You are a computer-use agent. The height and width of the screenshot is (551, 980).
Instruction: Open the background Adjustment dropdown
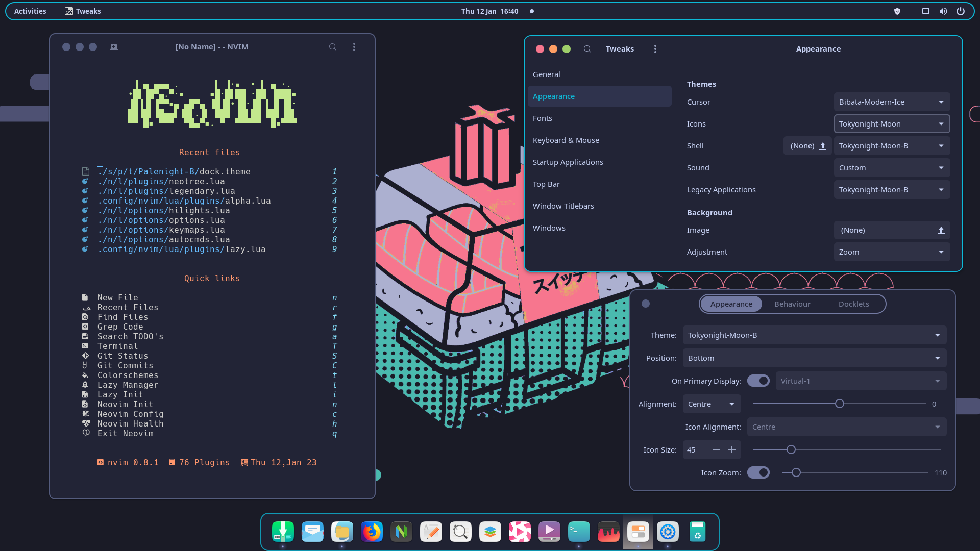(x=892, y=252)
